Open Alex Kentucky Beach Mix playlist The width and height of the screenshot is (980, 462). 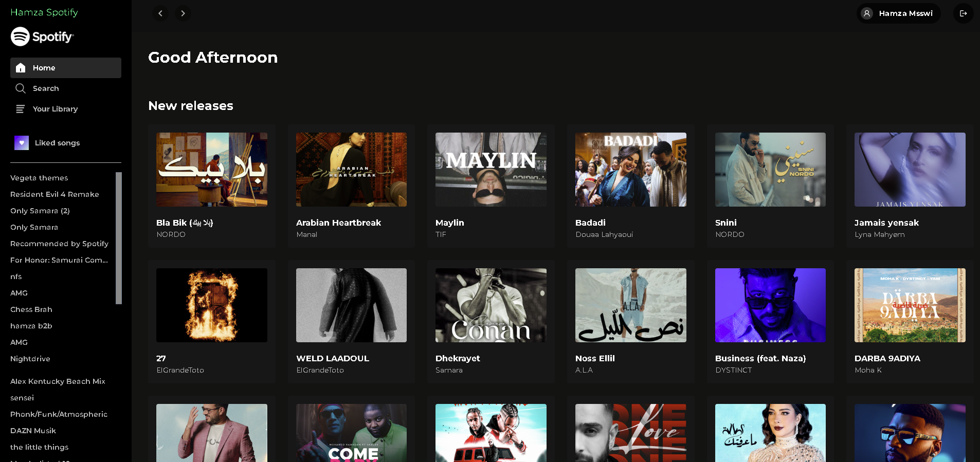tap(58, 381)
